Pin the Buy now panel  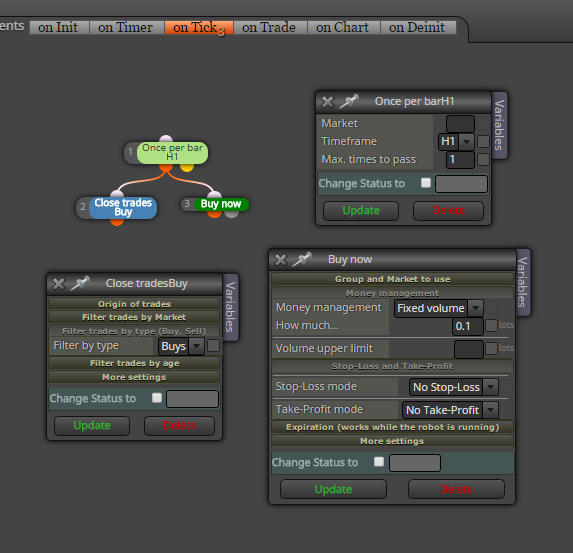[x=302, y=260]
